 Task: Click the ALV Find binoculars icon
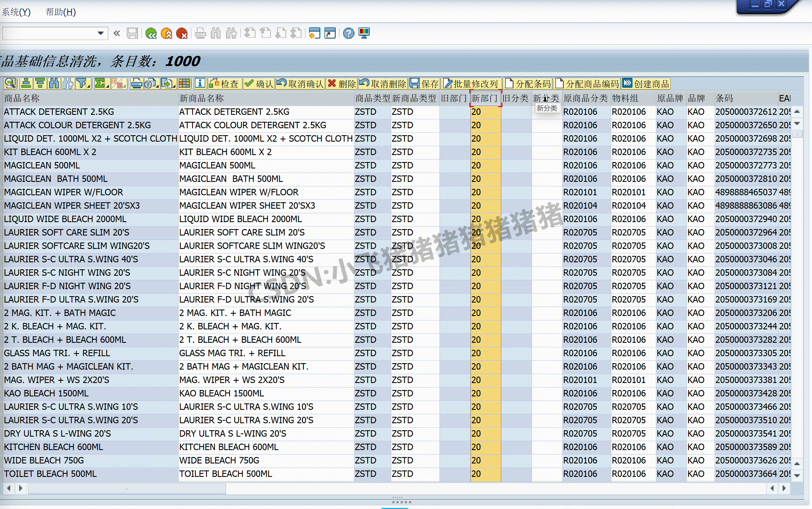point(54,83)
